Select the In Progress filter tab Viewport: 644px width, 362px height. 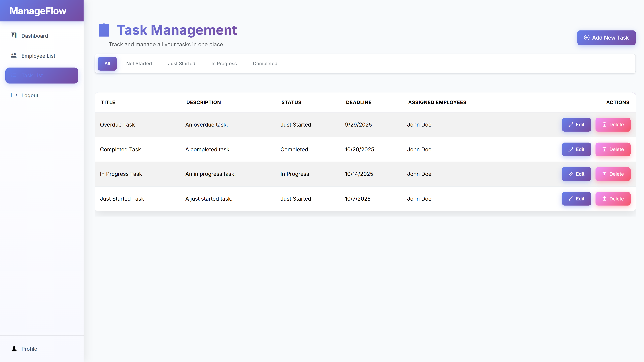point(224,64)
